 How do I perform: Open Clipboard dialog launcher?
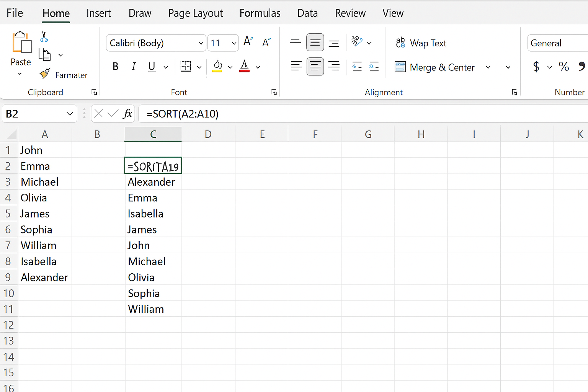(x=94, y=92)
